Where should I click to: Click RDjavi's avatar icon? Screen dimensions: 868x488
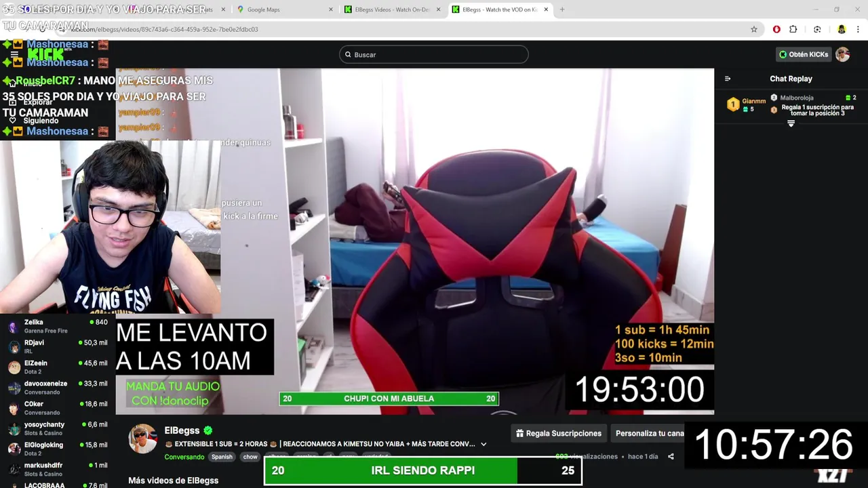14,347
